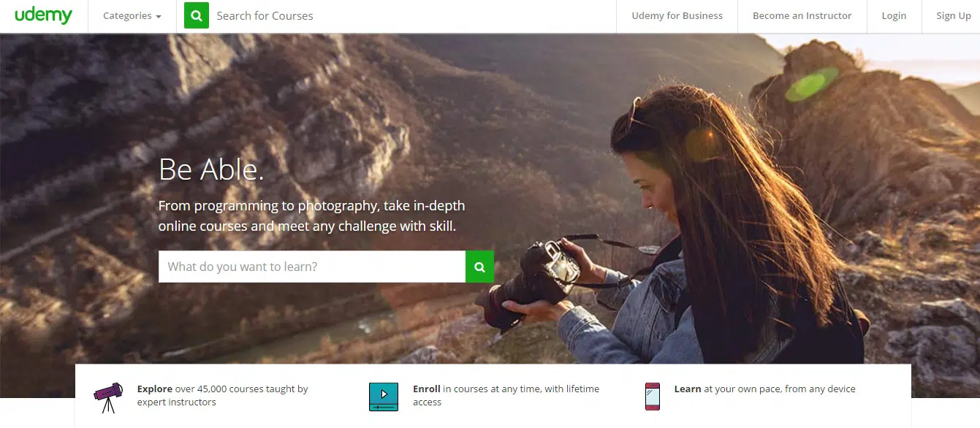Click the green search icon in navbar
The width and height of the screenshot is (980, 428).
(x=197, y=16)
